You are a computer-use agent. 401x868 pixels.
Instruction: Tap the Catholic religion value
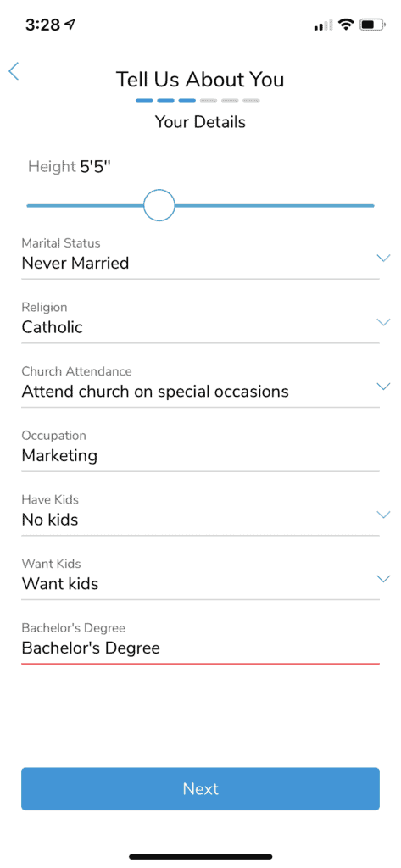click(52, 327)
